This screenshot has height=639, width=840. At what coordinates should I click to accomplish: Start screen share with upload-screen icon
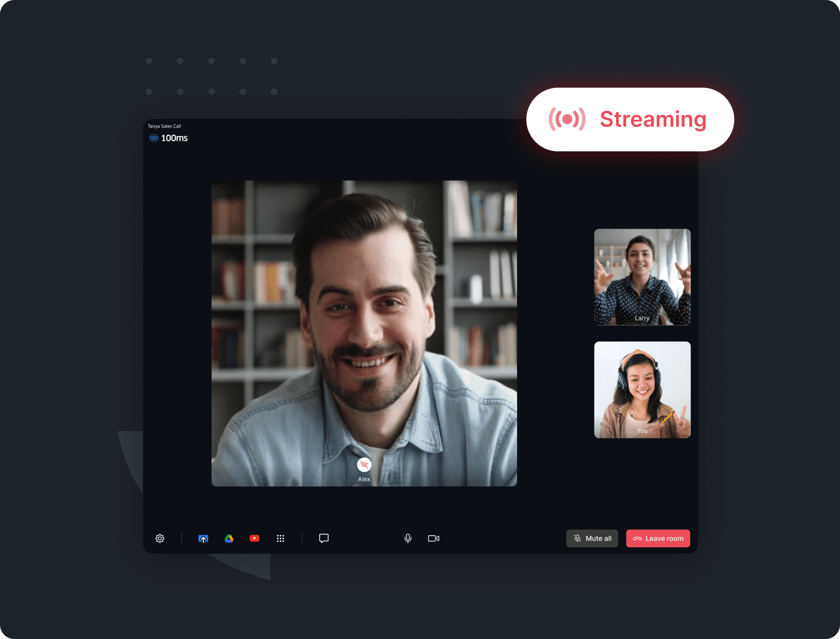pos(203,539)
